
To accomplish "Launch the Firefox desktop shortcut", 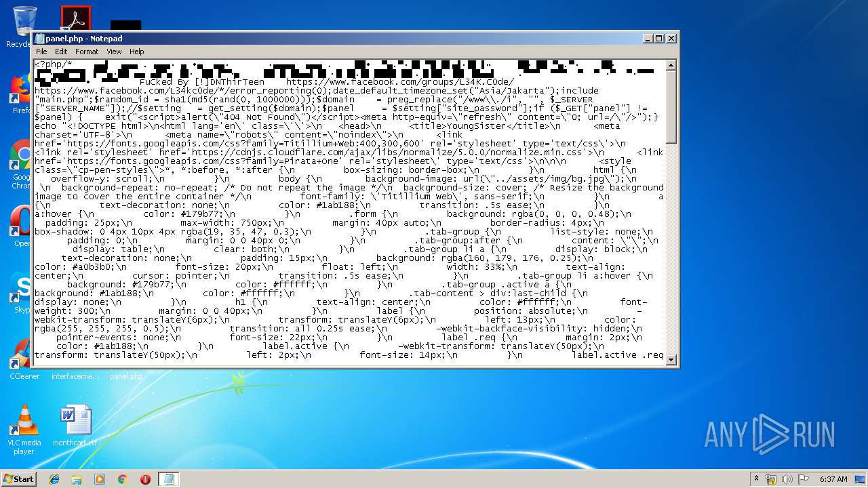I will [20, 95].
